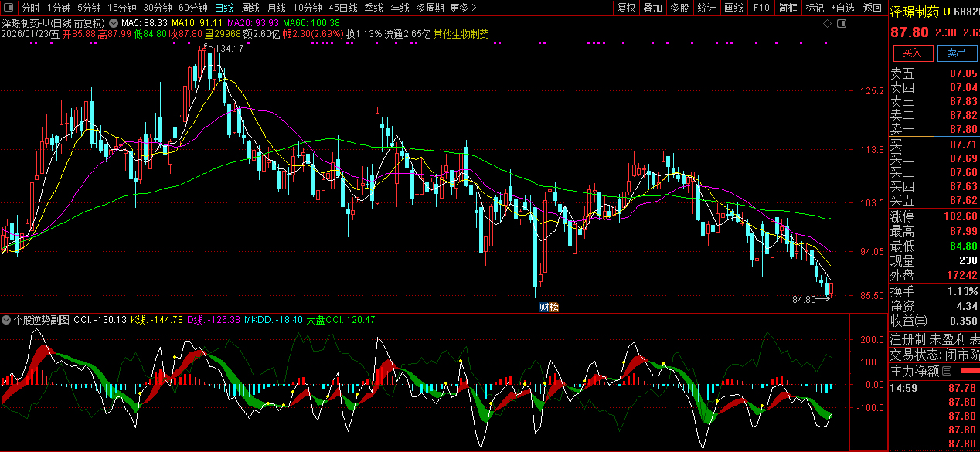Screen dimensions: 980x452
Task: Click the 财榜 badge on the chart
Action: tap(549, 308)
